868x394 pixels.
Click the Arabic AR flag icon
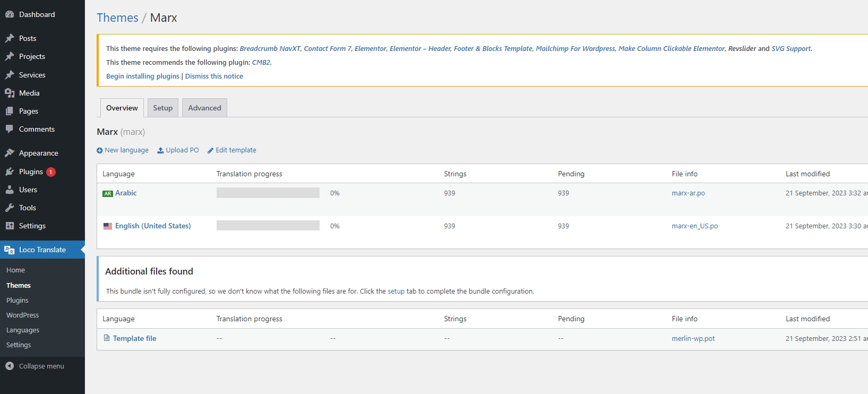coord(108,193)
